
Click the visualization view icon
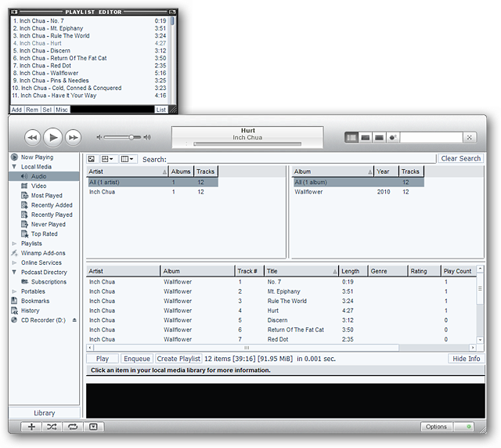[x=393, y=138]
